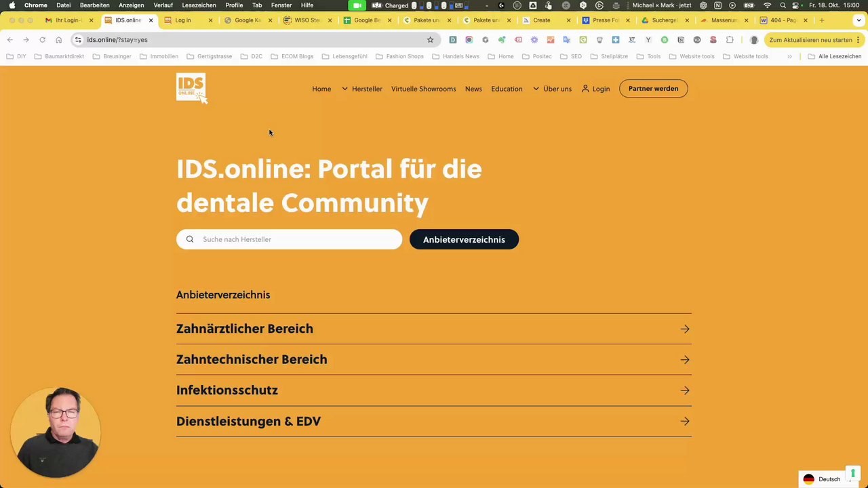868x488 pixels.
Task: Click the Notion icon in menu bar
Action: [x=717, y=5]
